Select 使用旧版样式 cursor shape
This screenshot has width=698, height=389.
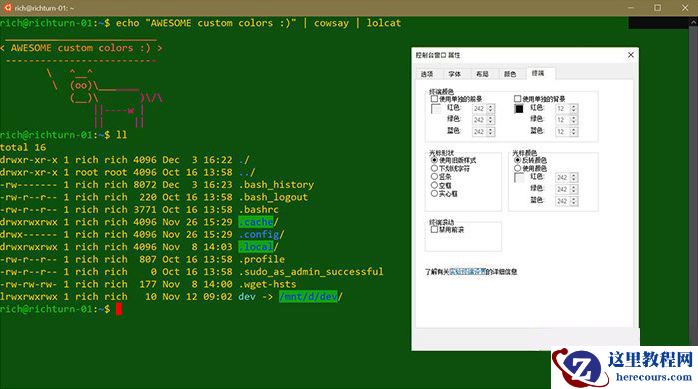click(434, 160)
